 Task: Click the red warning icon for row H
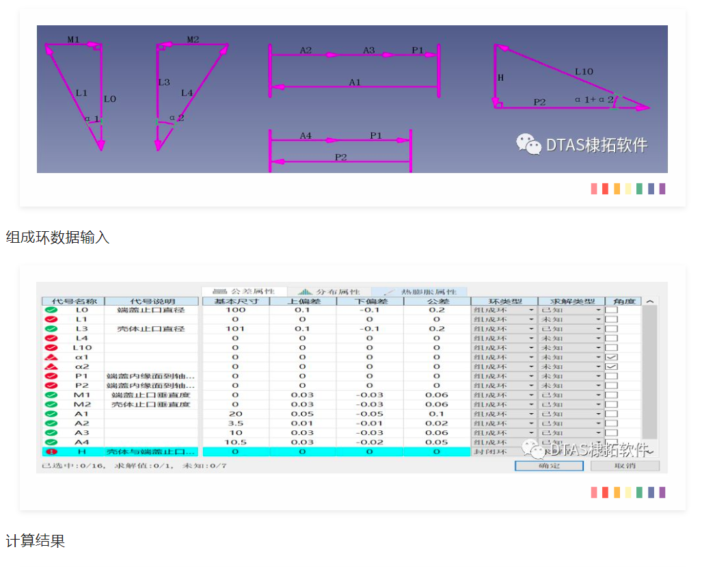click(51, 452)
